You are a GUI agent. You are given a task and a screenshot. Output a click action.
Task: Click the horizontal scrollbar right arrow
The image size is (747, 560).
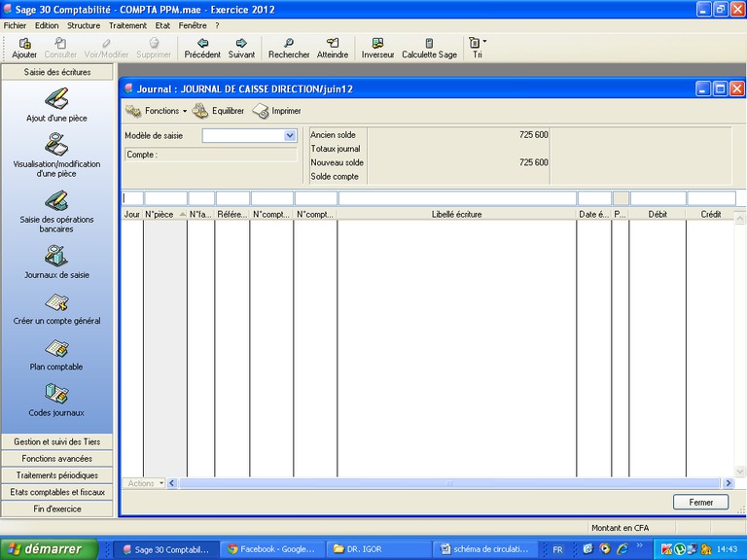727,483
